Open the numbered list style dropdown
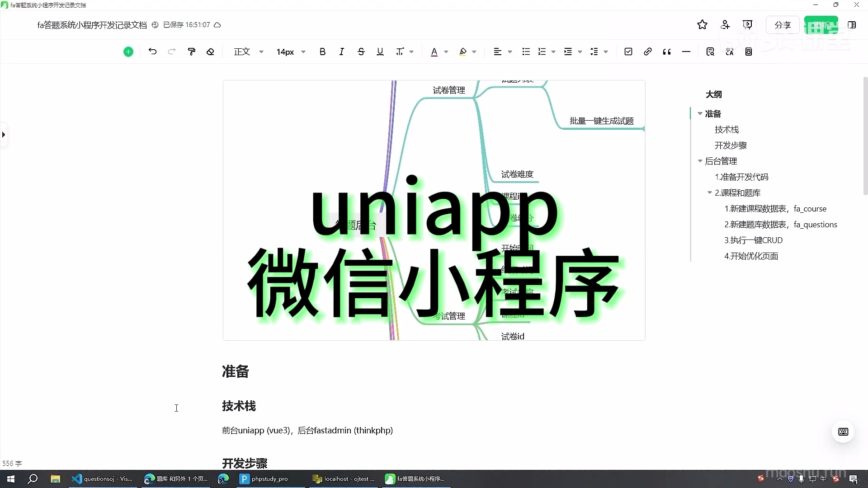This screenshot has height=488, width=868. pos(553,52)
